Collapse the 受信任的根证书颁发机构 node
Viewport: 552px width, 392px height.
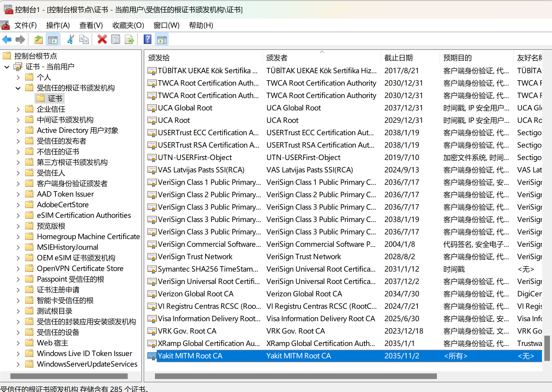tap(18, 88)
